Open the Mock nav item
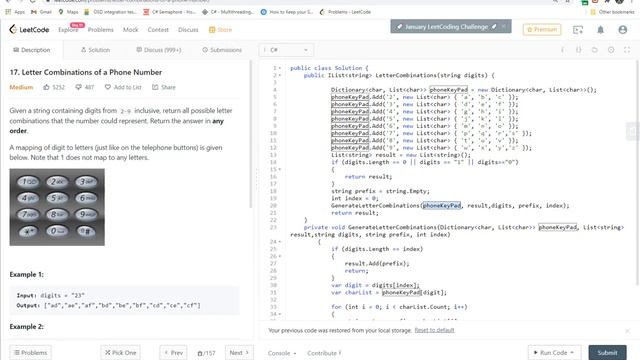The width and height of the screenshot is (640, 360). 131,30
